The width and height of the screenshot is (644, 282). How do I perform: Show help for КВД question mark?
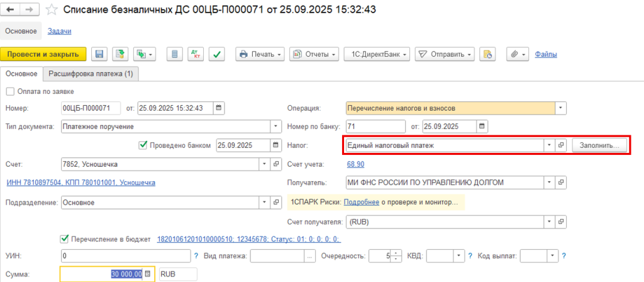(x=470, y=256)
